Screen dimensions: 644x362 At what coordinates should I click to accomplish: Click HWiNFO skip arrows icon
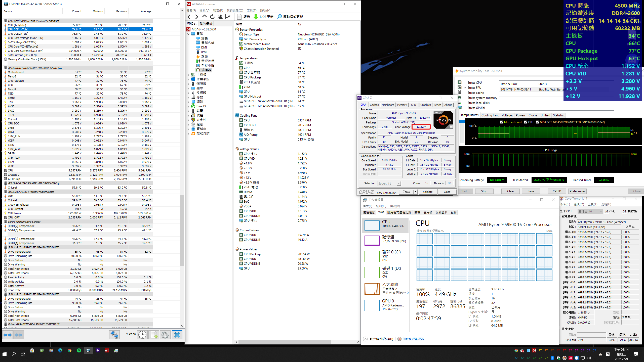click(18, 335)
